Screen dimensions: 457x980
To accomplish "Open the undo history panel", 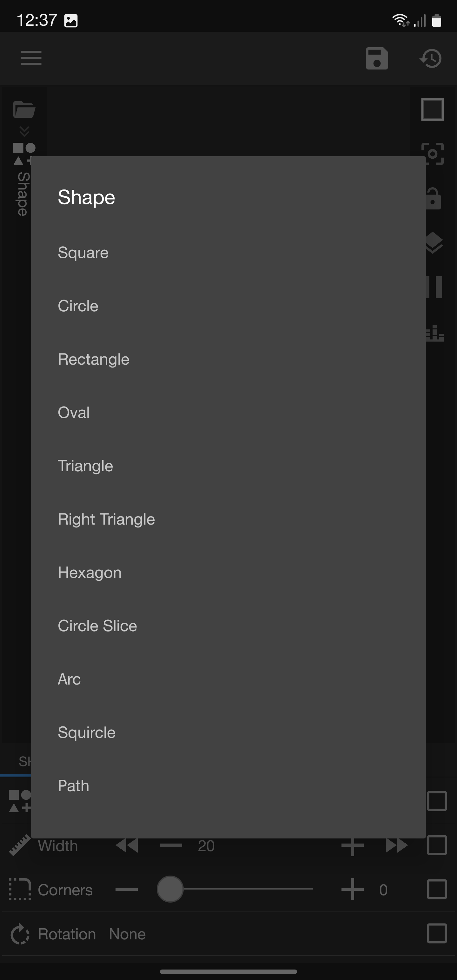I will (430, 59).
